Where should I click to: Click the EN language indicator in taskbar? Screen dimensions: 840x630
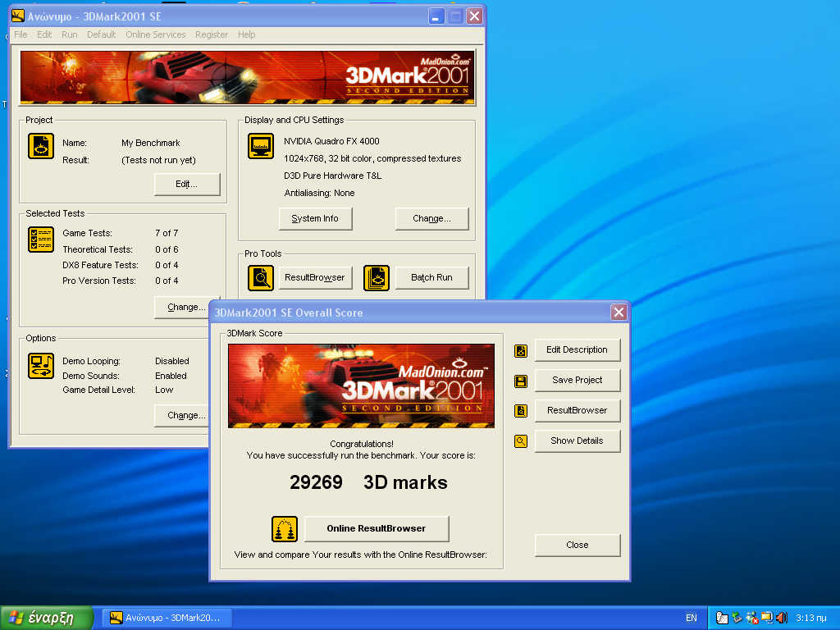[x=691, y=618]
